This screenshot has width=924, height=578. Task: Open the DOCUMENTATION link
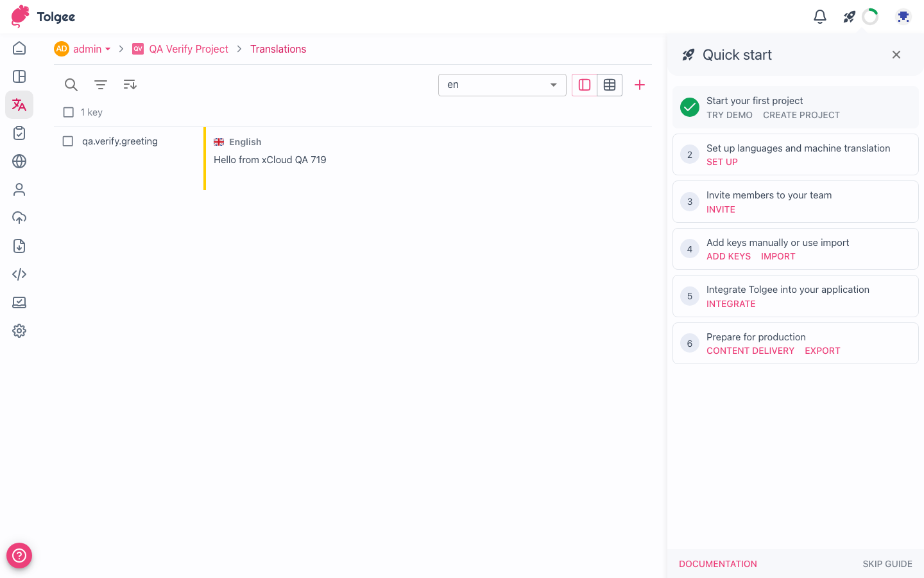click(718, 564)
